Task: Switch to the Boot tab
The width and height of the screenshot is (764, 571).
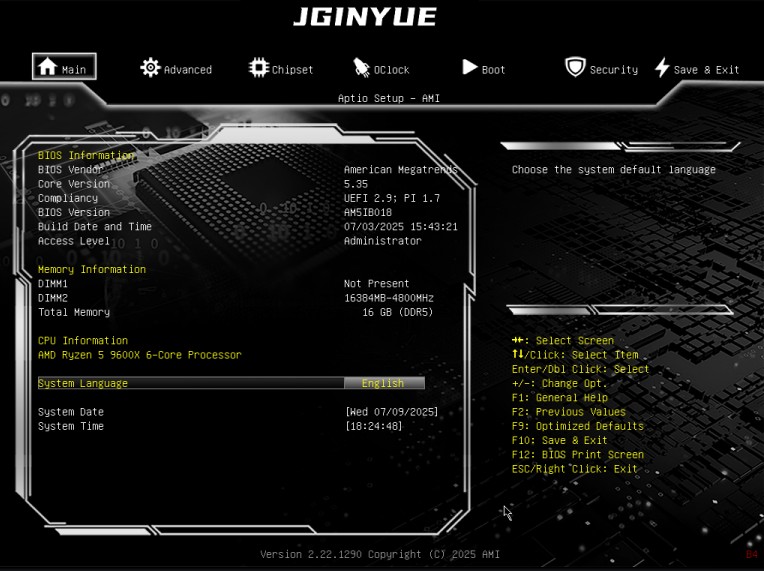Action: coord(493,70)
